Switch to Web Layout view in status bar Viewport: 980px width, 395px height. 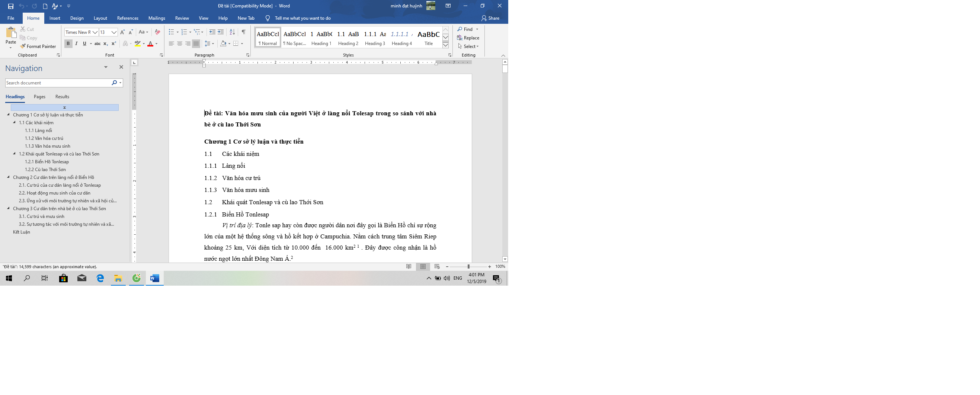437,267
